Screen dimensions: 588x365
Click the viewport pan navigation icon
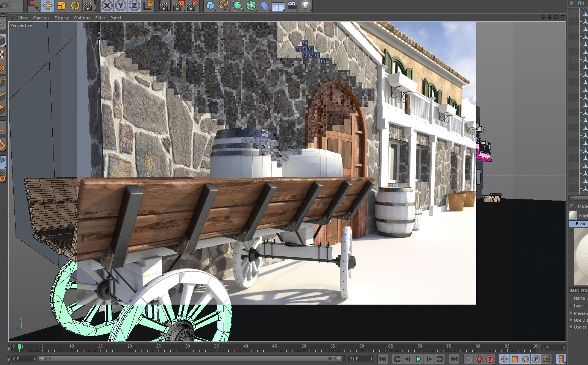pos(543,17)
